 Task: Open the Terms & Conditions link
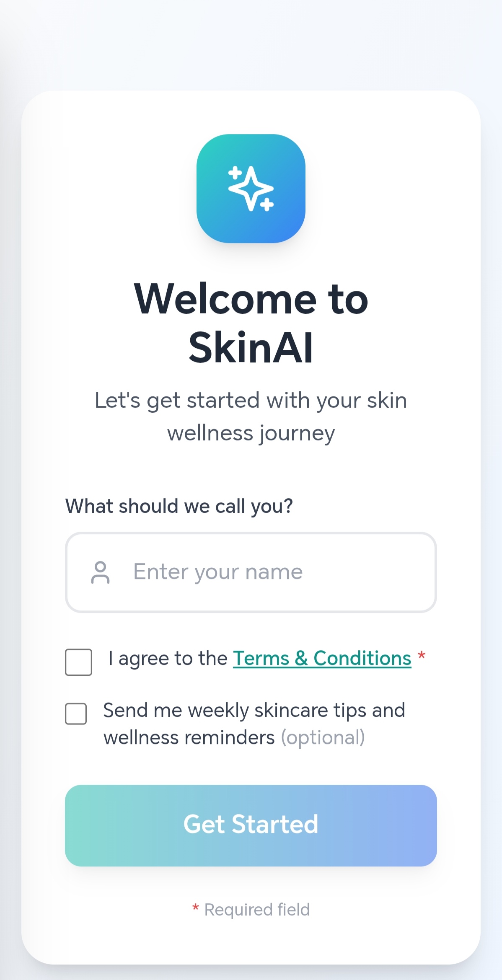pos(322,658)
